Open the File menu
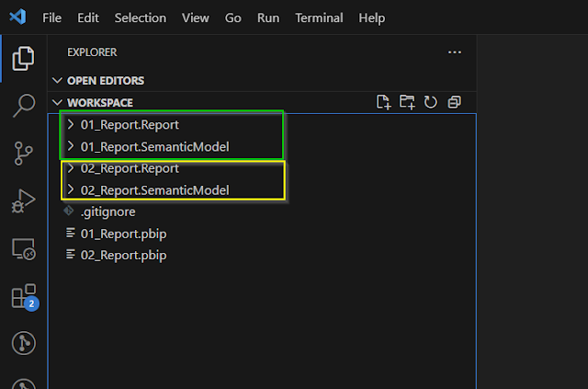 pyautogui.click(x=51, y=17)
